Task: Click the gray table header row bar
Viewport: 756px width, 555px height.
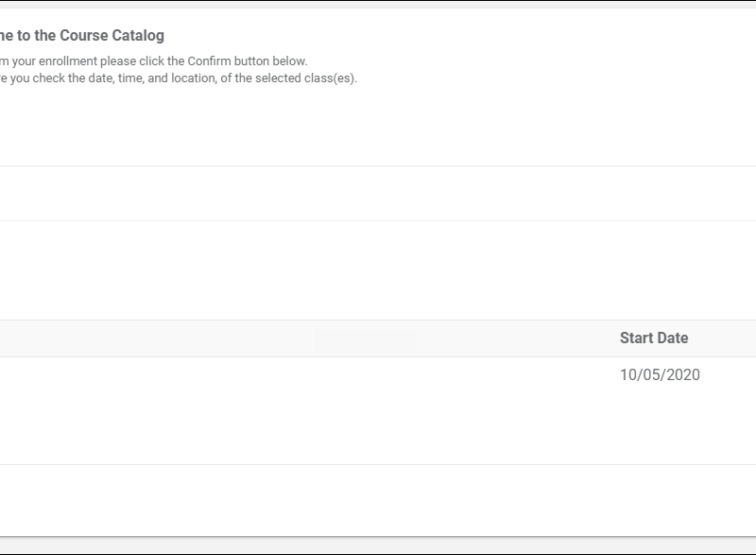Action: pyautogui.click(x=378, y=338)
